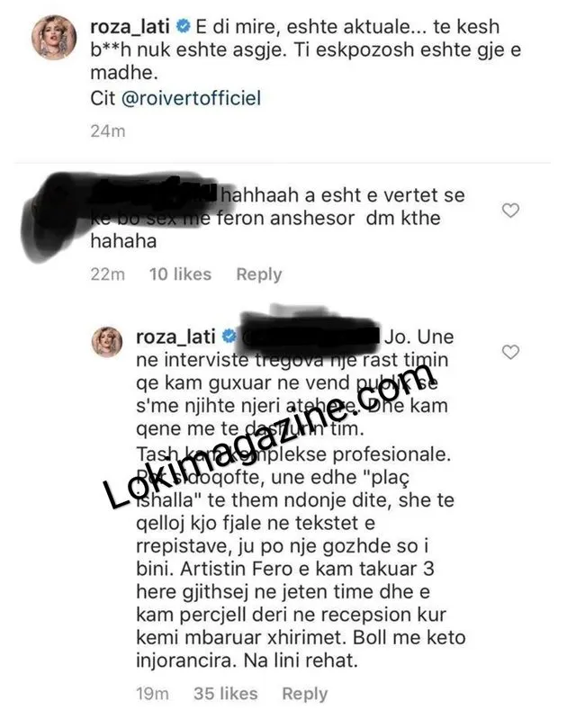576x728 pixels.
Task: Like the 'hahhaah a esht e vertet' comment
Action: pyautogui.click(x=510, y=211)
